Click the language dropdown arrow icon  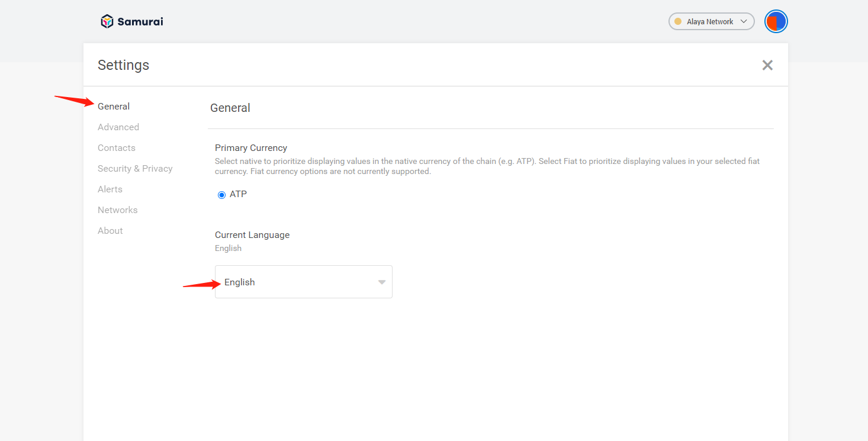[x=382, y=282]
